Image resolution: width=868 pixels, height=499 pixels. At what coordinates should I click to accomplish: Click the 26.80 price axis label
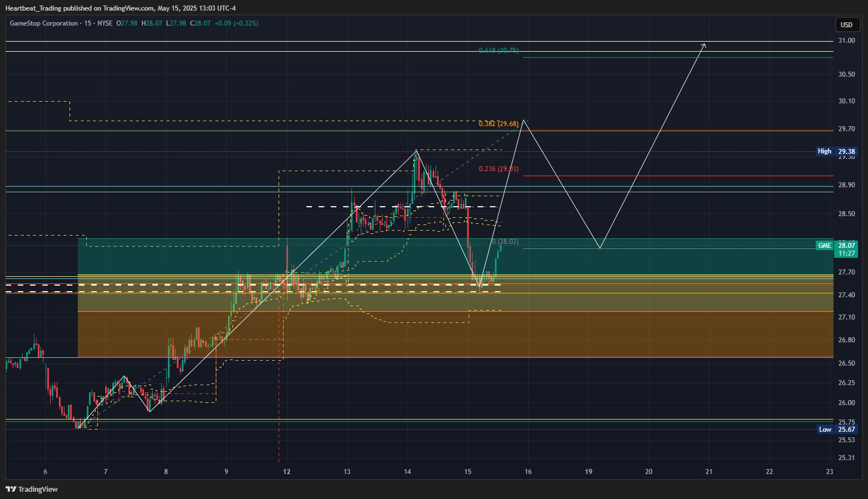pyautogui.click(x=846, y=340)
